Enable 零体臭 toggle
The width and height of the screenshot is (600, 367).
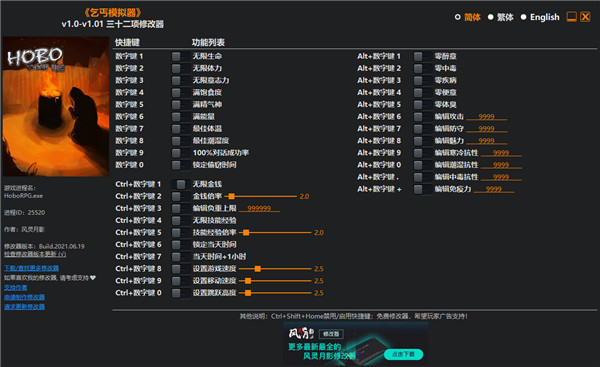click(422, 105)
